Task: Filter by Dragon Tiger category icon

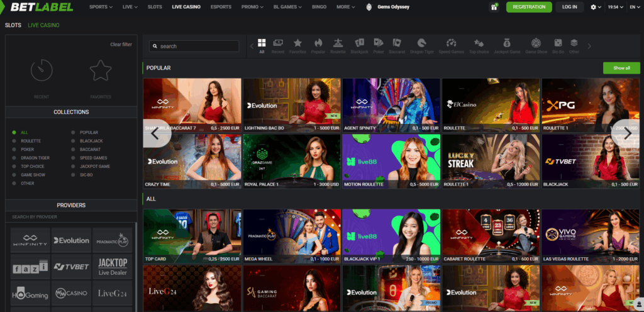Action: 422,43
